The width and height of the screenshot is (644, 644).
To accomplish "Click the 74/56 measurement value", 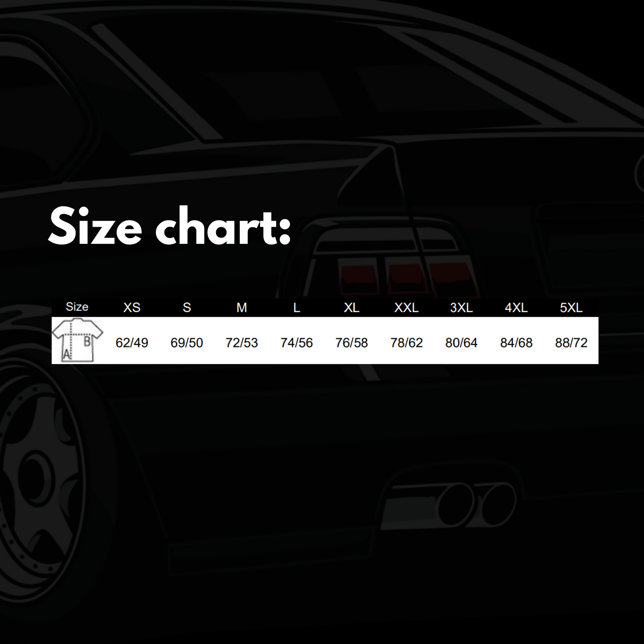I will (x=297, y=343).
